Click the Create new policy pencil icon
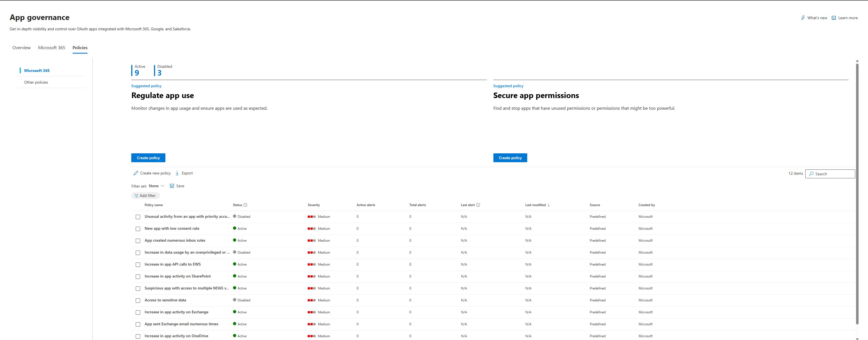The height and width of the screenshot is (340, 868). pos(136,173)
